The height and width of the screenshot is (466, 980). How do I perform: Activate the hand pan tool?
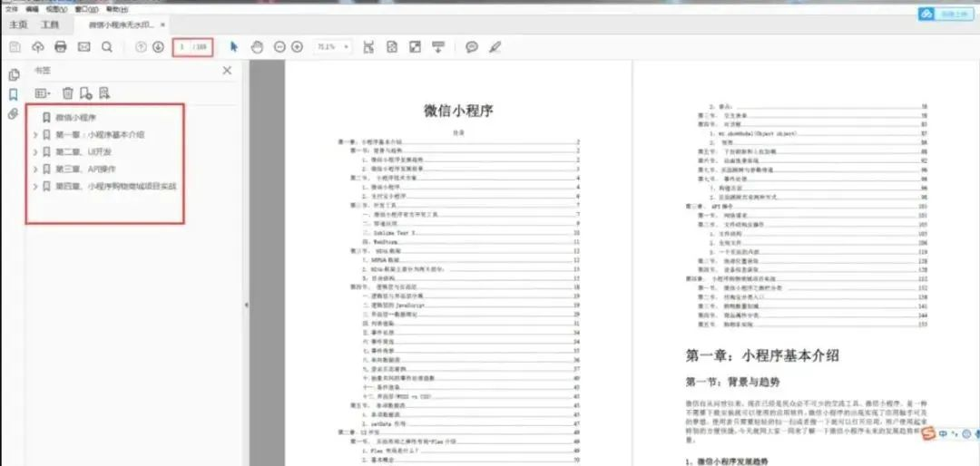pyautogui.click(x=256, y=47)
